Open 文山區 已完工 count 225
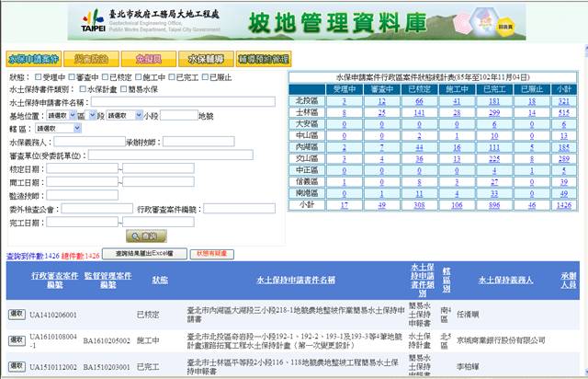This screenshot has height=379, width=588. coord(494,159)
